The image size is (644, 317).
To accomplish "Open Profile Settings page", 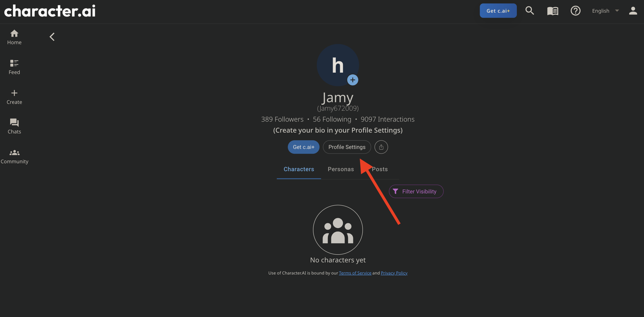I will pos(347,147).
